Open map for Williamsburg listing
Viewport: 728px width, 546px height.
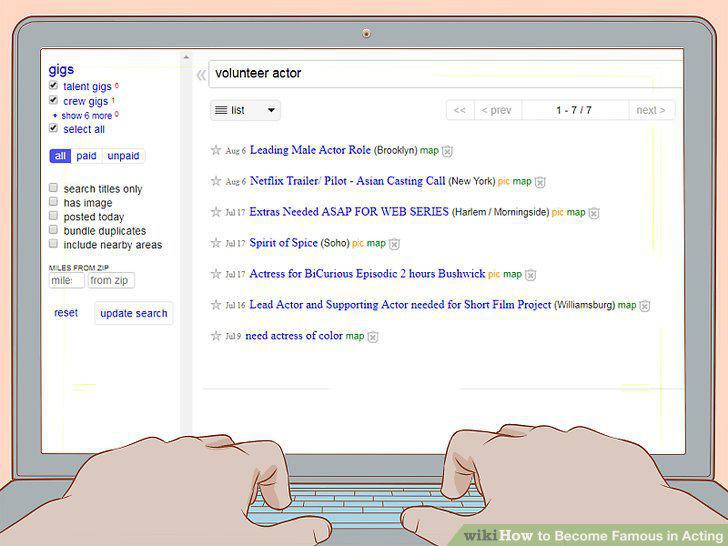click(x=627, y=305)
